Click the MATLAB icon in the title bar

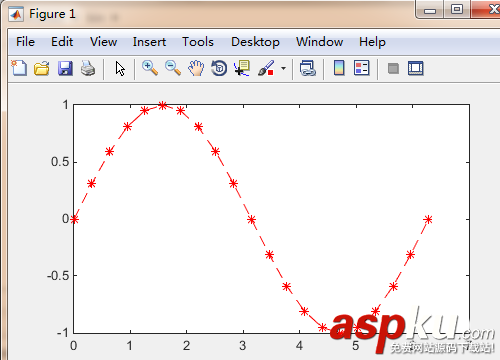(x=16, y=14)
